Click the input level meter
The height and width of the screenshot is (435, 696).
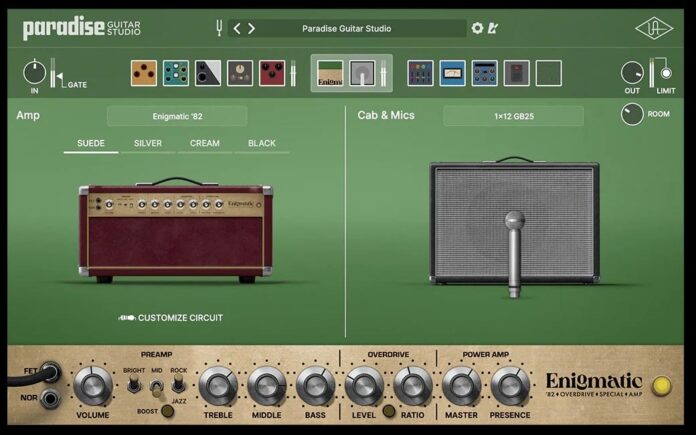coord(53,72)
